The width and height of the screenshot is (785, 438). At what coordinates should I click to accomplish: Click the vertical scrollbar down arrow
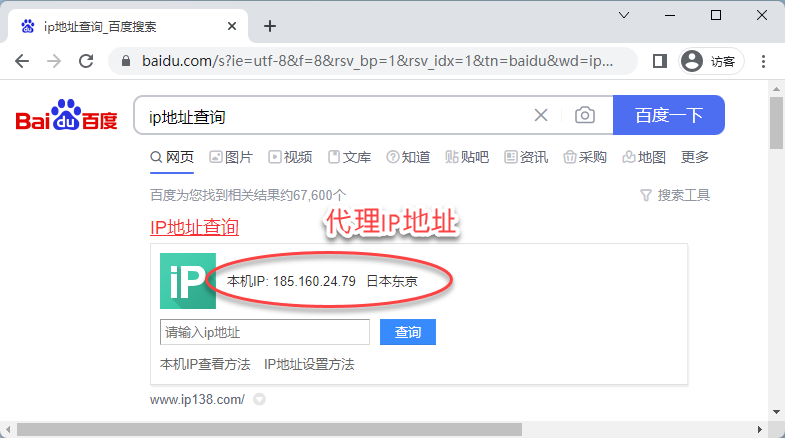pyautogui.click(x=776, y=412)
